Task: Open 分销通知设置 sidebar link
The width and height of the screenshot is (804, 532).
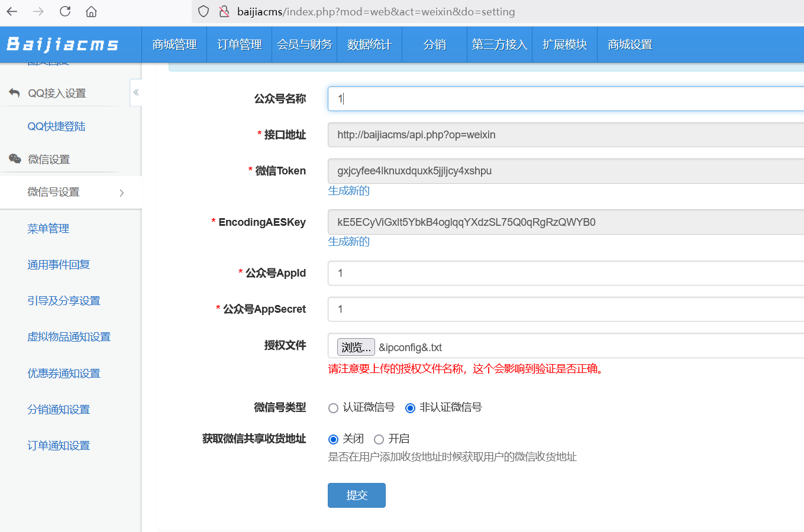Action: [59, 410]
